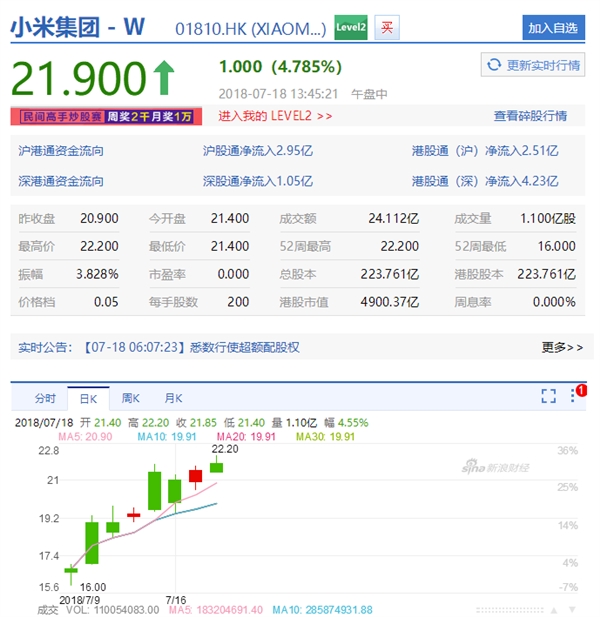Click 价格档 value 0.05
The width and height of the screenshot is (600, 617).
point(106,302)
